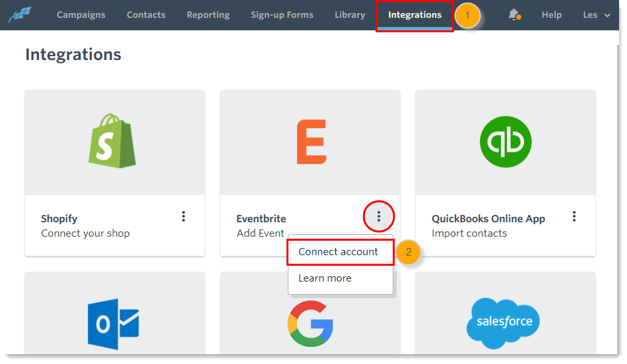This screenshot has width=627, height=364.
Task: Click the app logo in the navigation bar
Action: tap(20, 15)
